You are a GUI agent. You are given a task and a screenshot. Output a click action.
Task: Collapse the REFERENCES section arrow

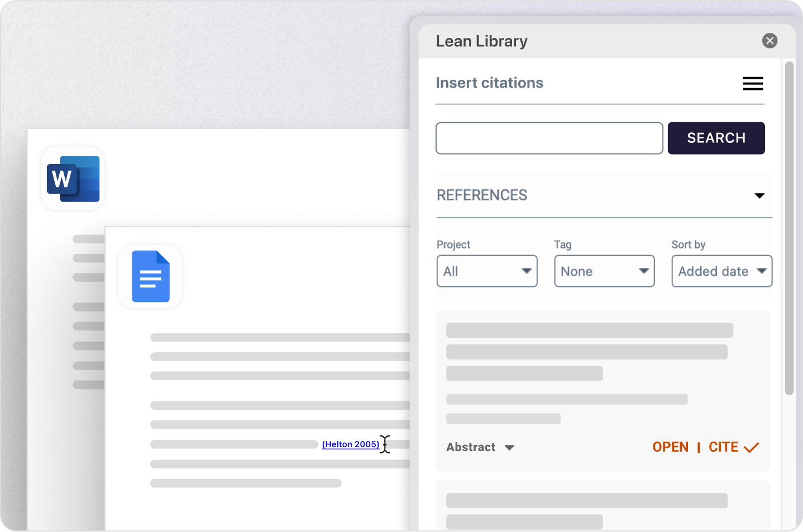point(759,195)
